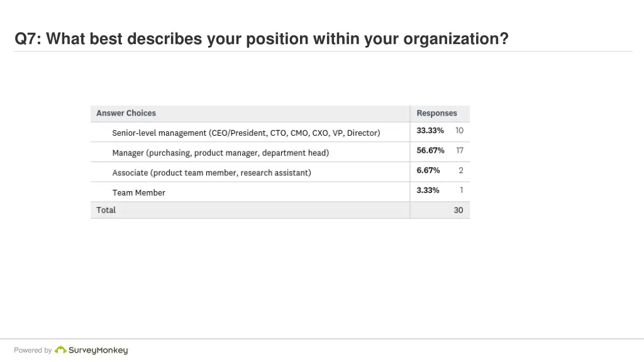Select the Senior-level management answer row
This screenshot has width=644, height=362.
tap(280, 132)
